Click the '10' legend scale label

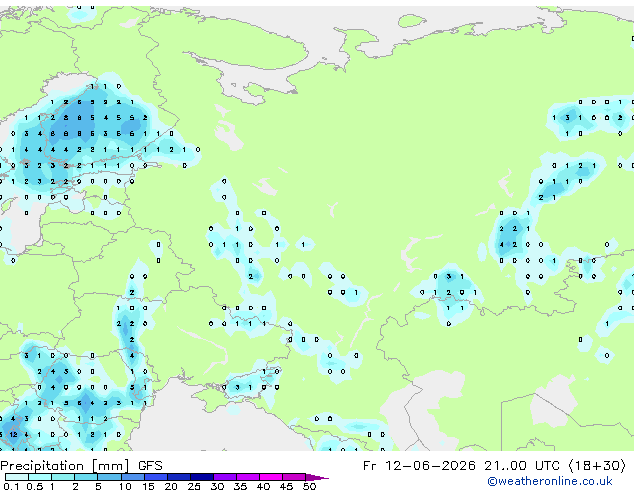(x=125, y=486)
